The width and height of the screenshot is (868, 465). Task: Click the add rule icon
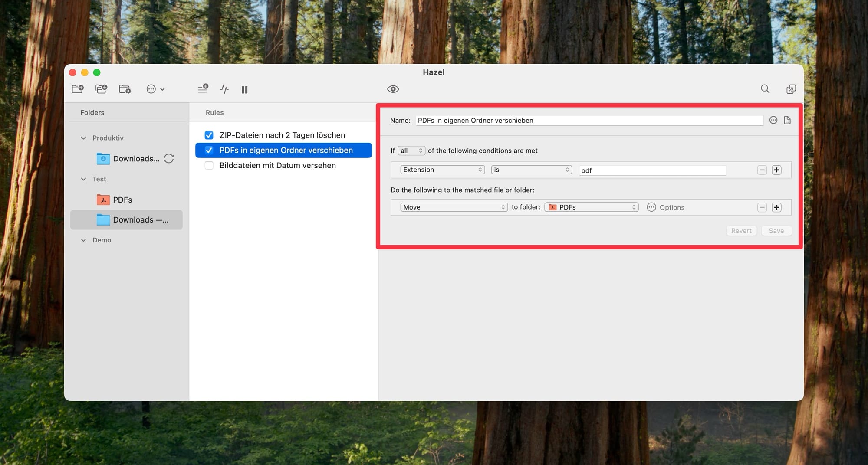[203, 89]
